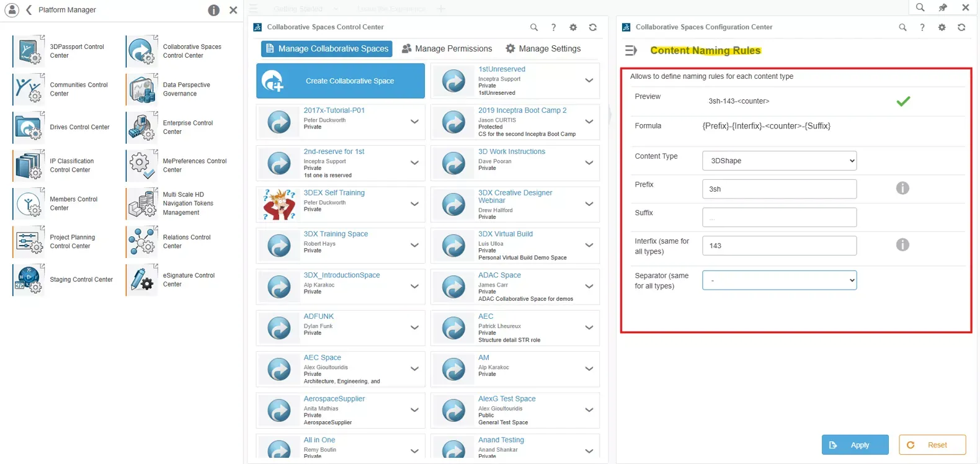
Task: Open Staging Control Center icon
Action: (29, 279)
